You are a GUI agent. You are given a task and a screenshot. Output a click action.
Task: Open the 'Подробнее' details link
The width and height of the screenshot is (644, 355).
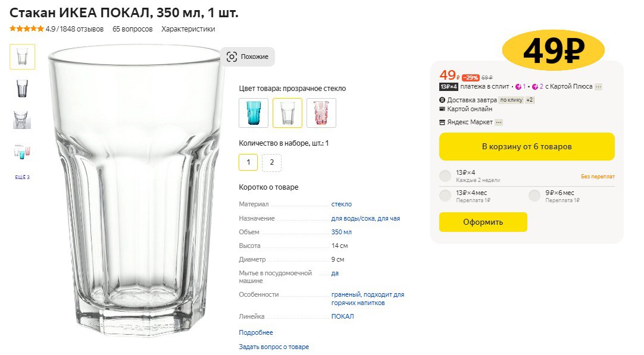[x=256, y=332]
